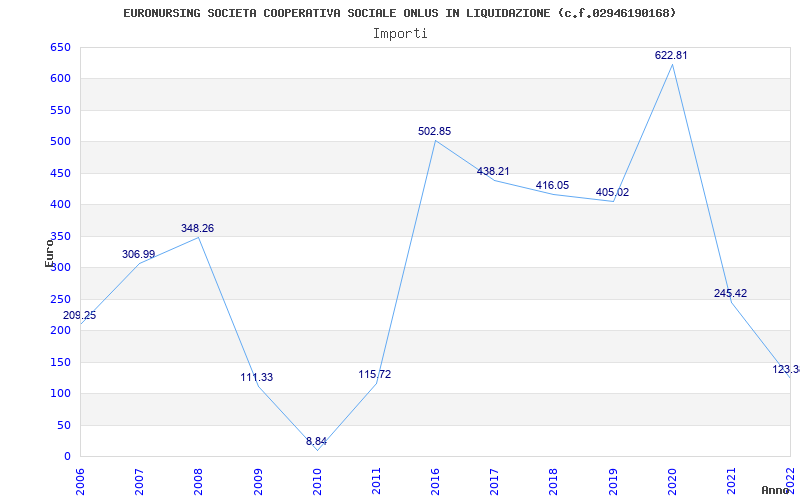The height and width of the screenshot is (500, 800).
Task: Select the 2009 x-axis year label
Action: (258, 480)
